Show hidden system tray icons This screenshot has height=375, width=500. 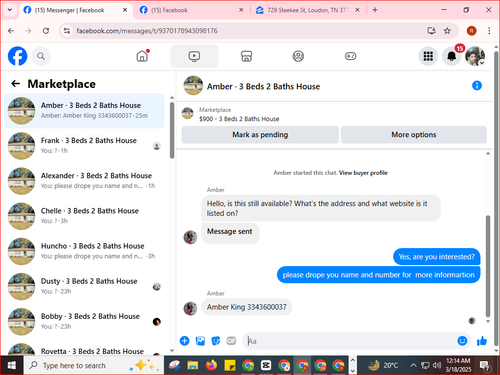click(413, 365)
